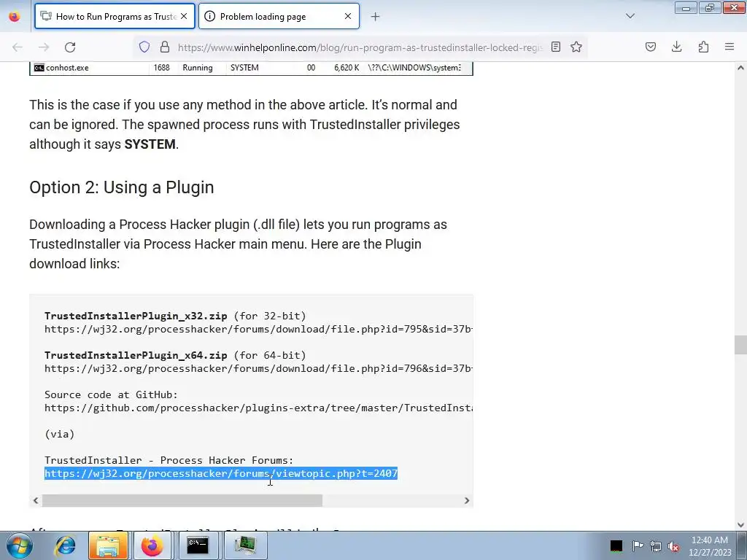Click 'TrustedInstallerPlugin_x64.zip' text
Screen dimensions: 747x560
136,355
